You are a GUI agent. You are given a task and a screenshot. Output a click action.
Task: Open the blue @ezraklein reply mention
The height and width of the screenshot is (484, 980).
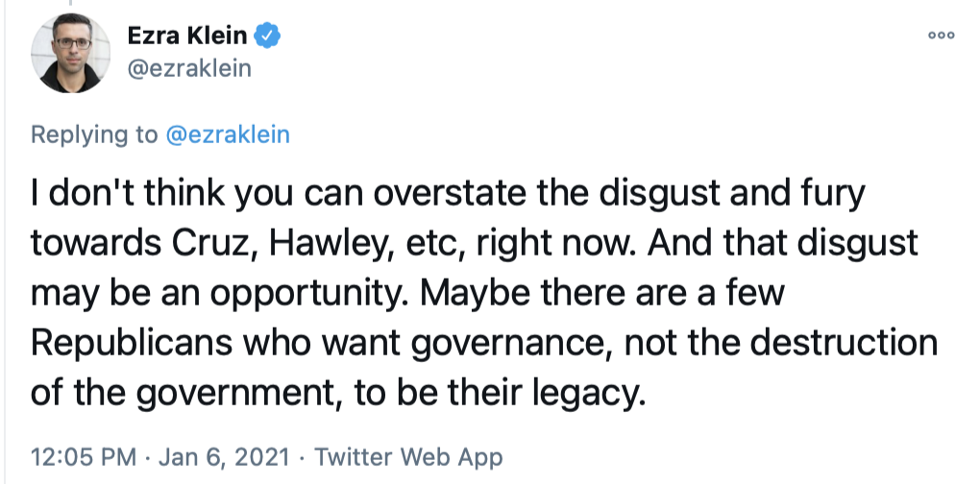point(228,135)
